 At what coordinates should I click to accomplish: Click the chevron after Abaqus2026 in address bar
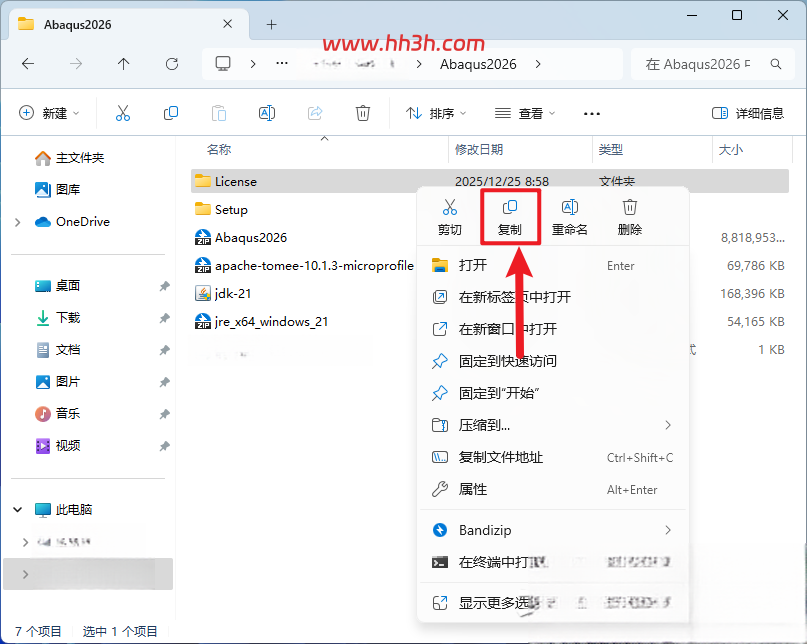tap(538, 64)
